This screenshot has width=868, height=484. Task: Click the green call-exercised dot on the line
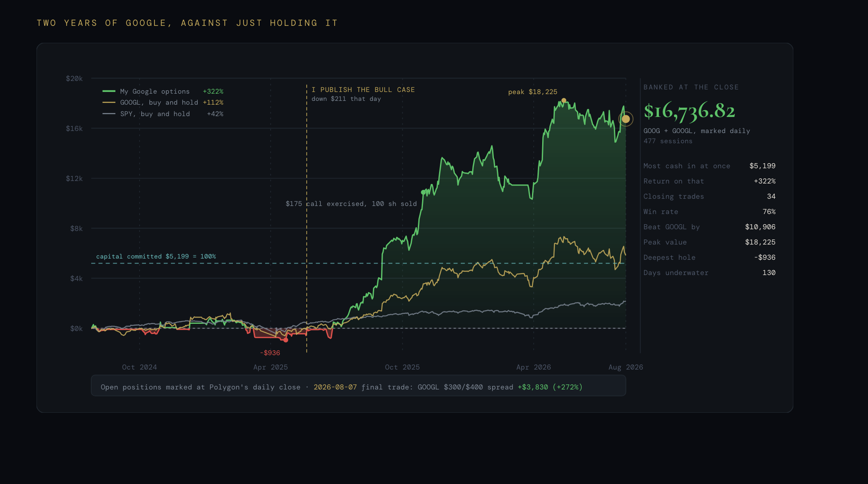tap(423, 192)
